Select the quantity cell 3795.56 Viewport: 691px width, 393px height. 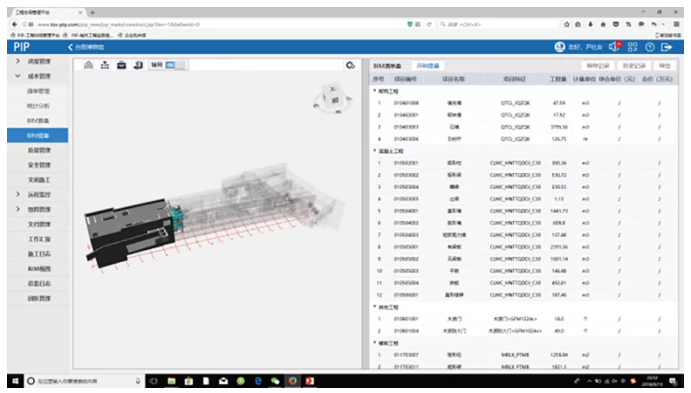coord(559,127)
